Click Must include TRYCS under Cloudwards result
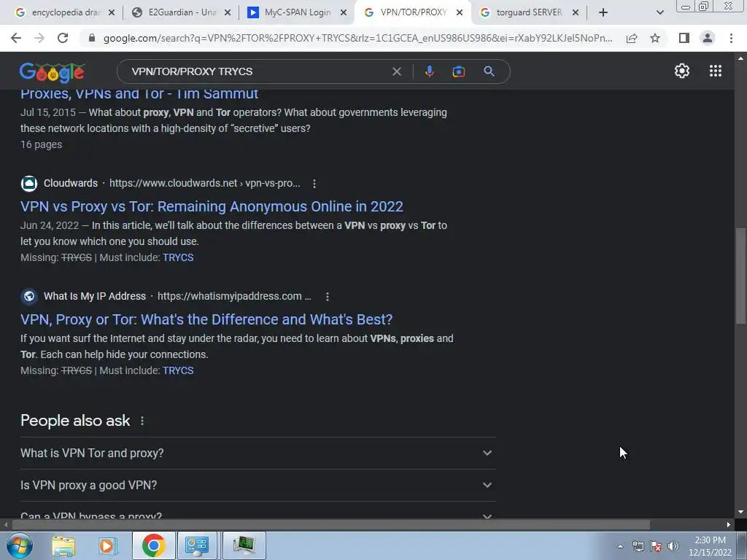The height and width of the screenshot is (560, 747). (178, 257)
